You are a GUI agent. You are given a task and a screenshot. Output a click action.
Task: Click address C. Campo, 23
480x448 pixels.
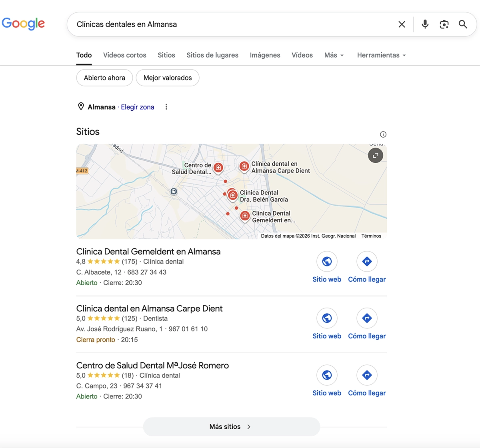tap(97, 386)
